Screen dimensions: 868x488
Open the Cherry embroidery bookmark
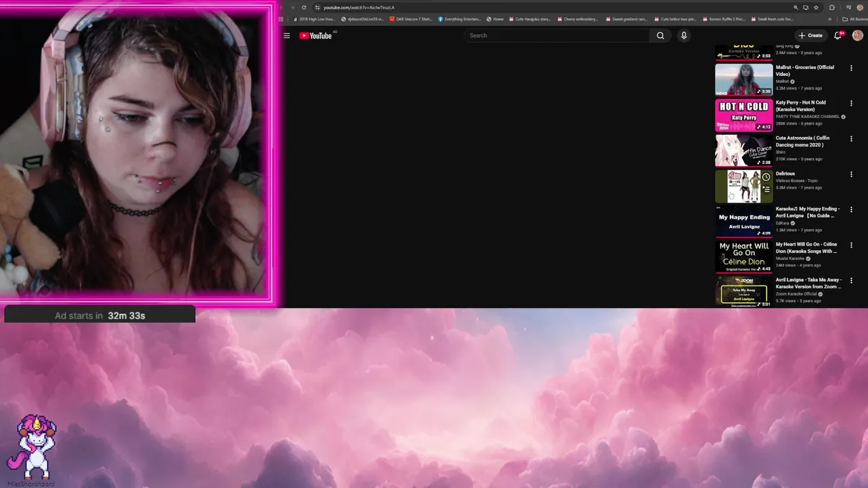click(x=578, y=19)
